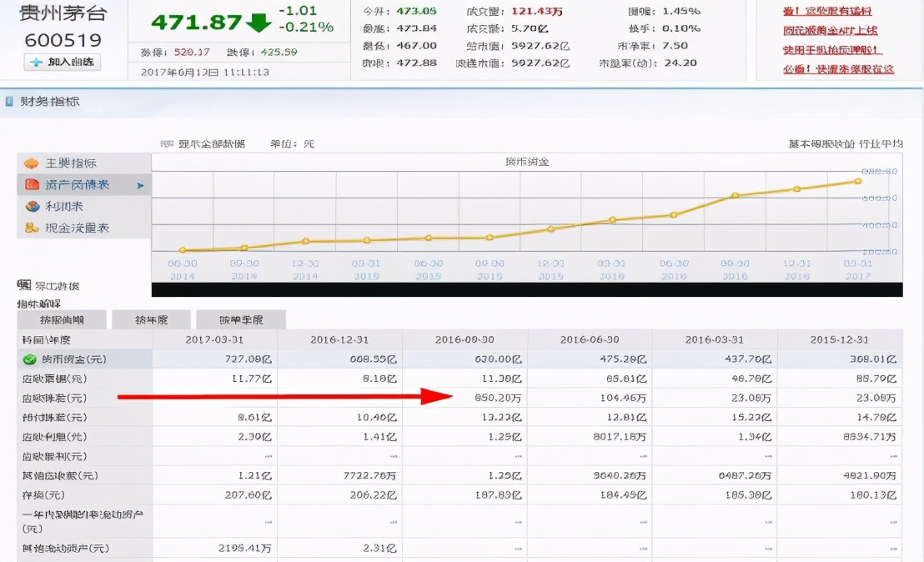
Task: Click the 2017 data point on the chart
Action: 856,180
